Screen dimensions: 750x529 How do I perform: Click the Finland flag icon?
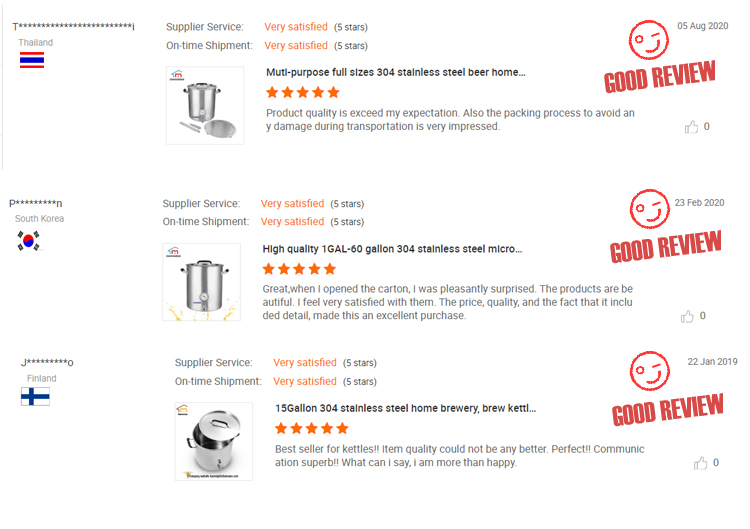click(35, 396)
